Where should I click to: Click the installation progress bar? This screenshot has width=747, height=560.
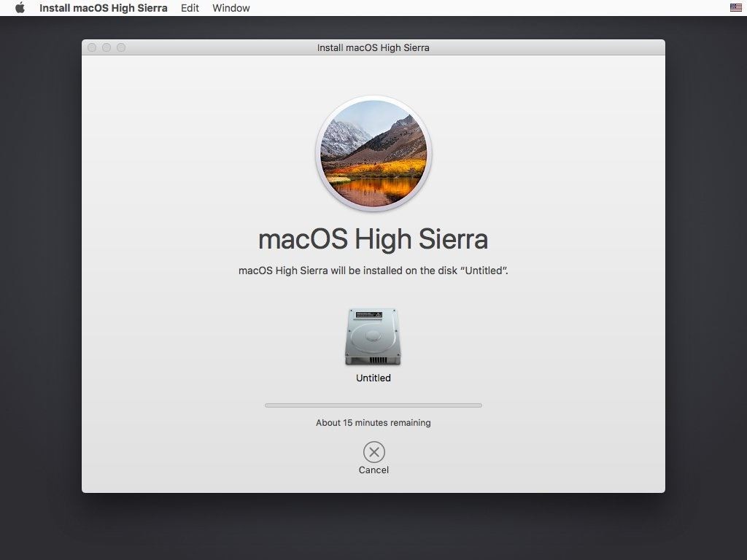click(373, 405)
